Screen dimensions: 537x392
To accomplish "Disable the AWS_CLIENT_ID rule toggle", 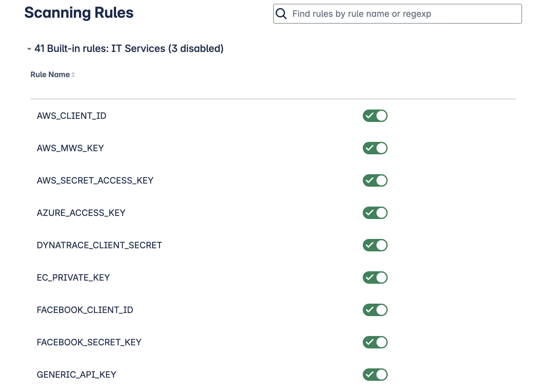I will [375, 116].
